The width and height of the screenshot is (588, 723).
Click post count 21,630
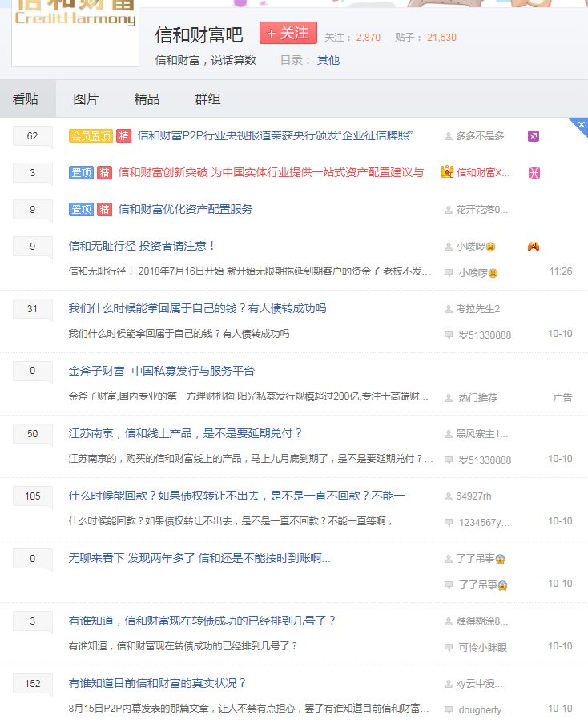click(441, 38)
